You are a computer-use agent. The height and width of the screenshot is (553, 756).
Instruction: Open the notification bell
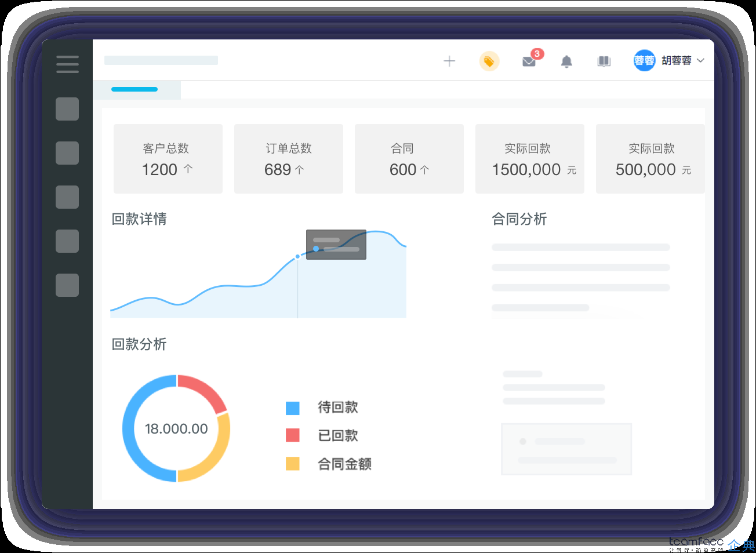tap(567, 61)
